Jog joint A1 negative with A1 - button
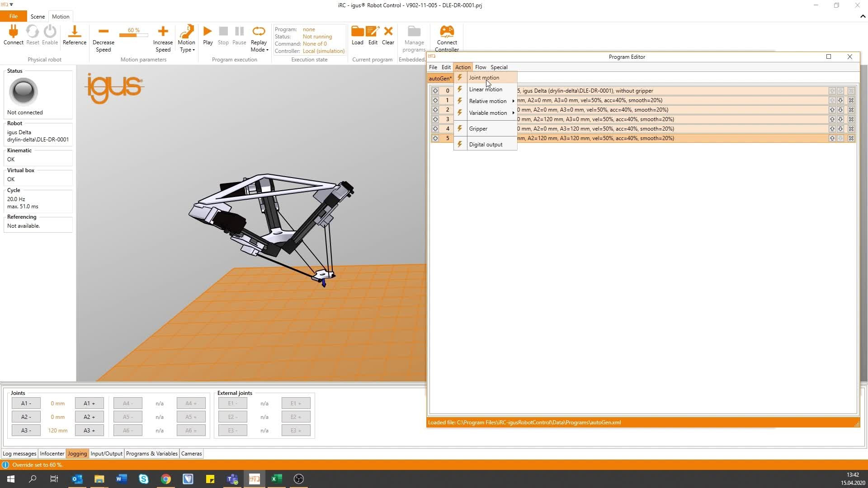The width and height of the screenshot is (868, 488). (x=26, y=404)
